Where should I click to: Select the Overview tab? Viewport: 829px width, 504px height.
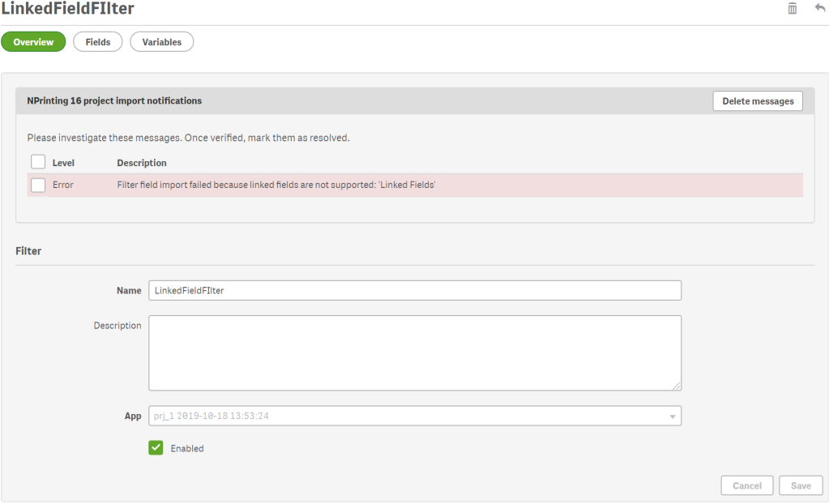click(x=33, y=42)
